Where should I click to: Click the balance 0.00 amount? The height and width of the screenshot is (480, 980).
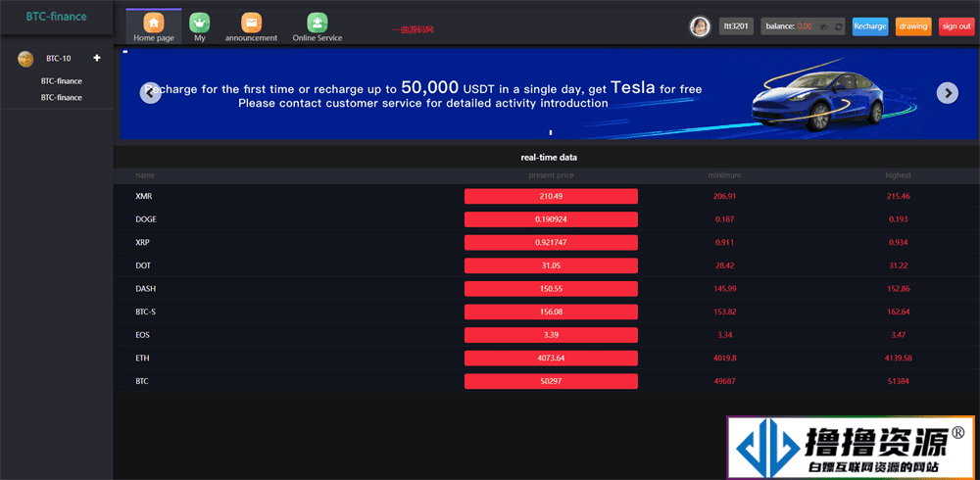[805, 26]
